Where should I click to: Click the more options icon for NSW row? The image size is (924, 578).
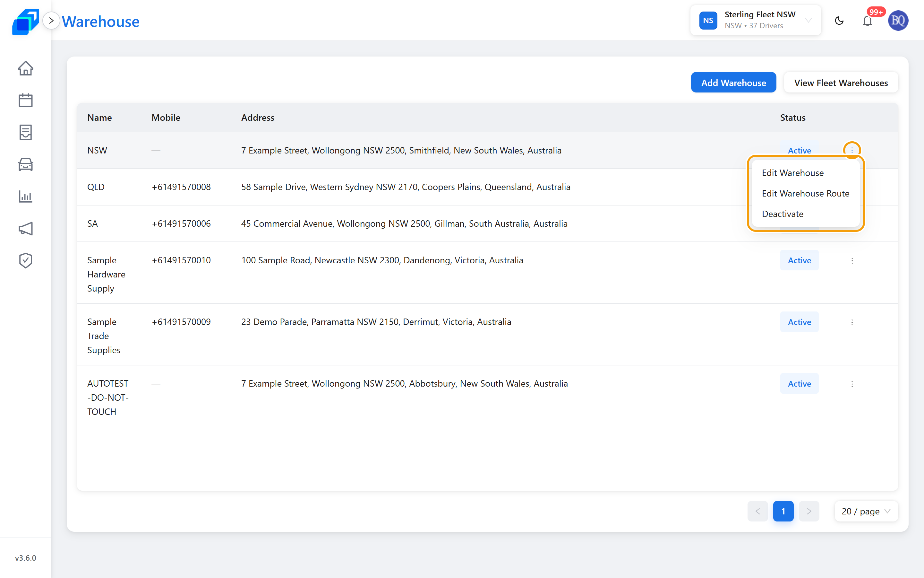click(852, 150)
